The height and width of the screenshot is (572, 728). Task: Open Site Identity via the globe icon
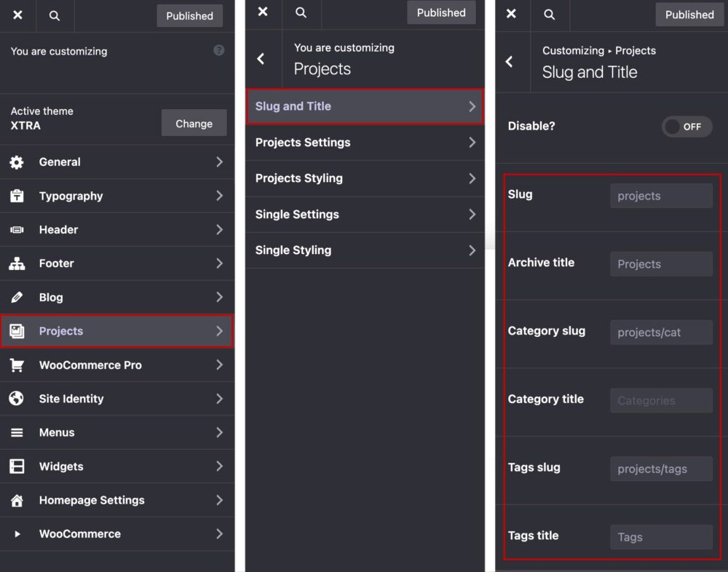(x=17, y=399)
